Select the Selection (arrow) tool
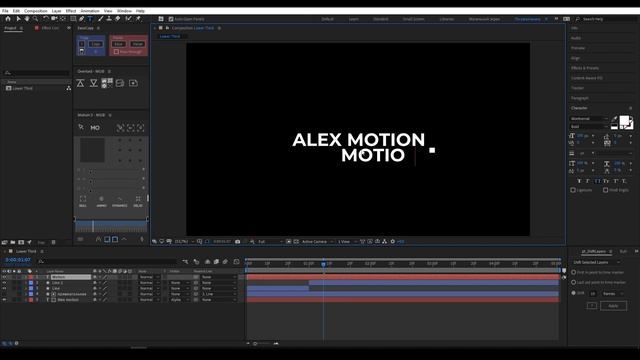 pyautogui.click(x=18, y=19)
